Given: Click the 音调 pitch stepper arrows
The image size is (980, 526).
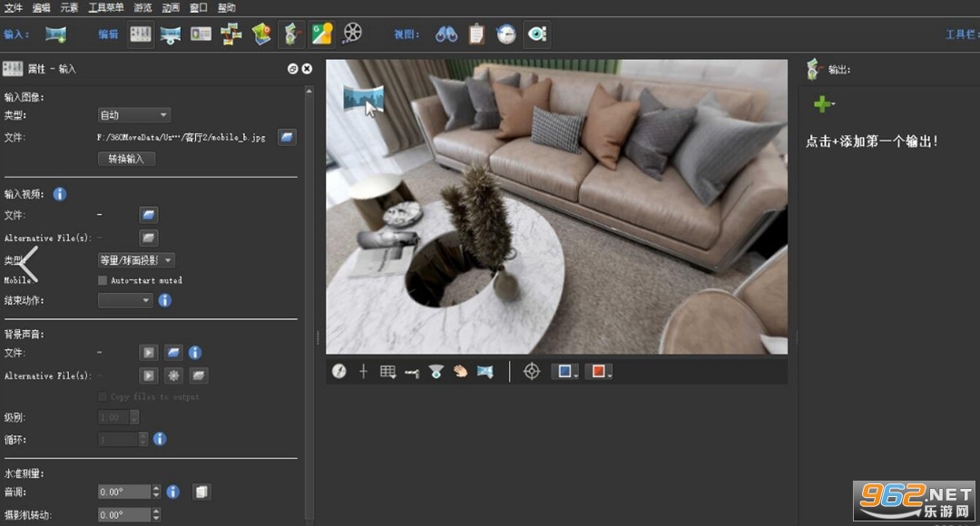Looking at the screenshot, I should pyautogui.click(x=156, y=492).
